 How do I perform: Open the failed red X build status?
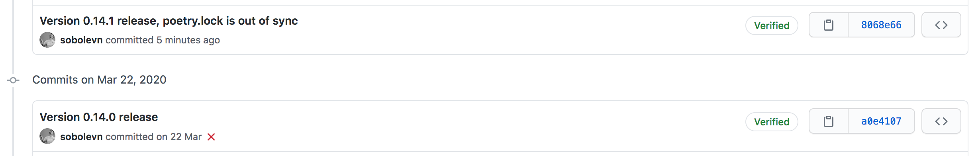click(x=211, y=137)
